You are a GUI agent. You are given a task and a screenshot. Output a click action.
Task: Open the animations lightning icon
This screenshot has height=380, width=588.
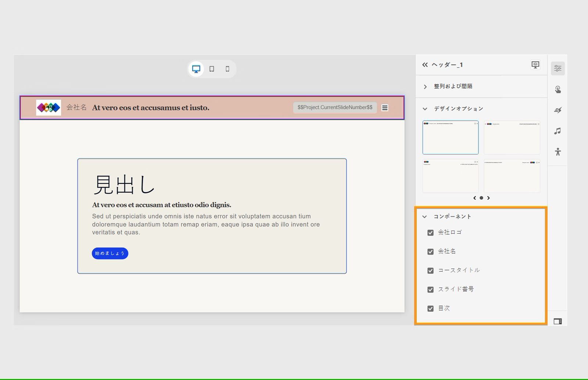[x=558, y=110]
